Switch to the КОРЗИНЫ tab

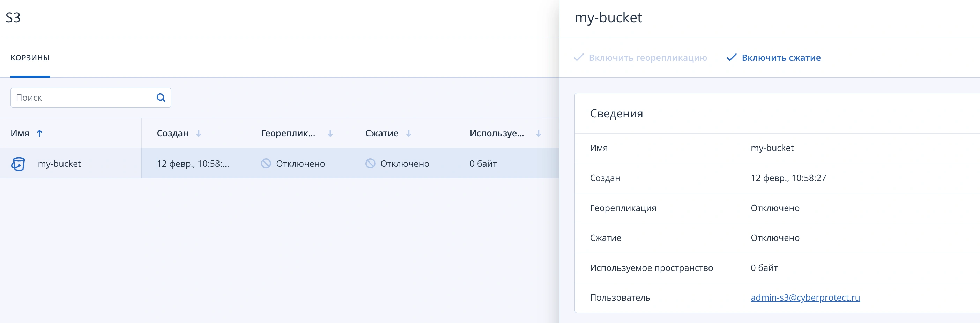pyautogui.click(x=30, y=58)
